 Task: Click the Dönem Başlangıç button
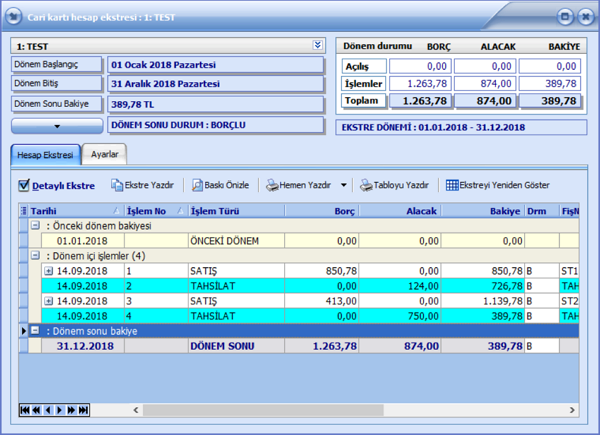tap(57, 64)
